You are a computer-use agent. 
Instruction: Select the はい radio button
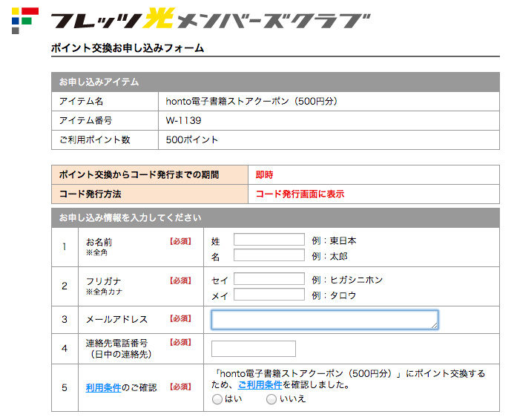point(217,399)
